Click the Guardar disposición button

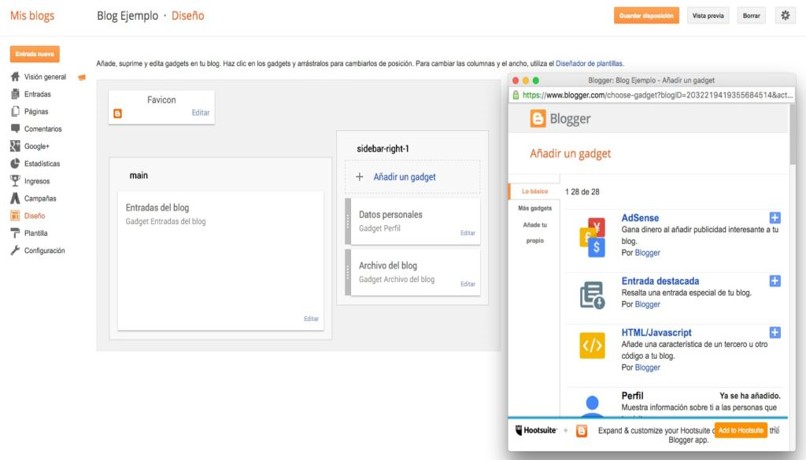click(646, 15)
